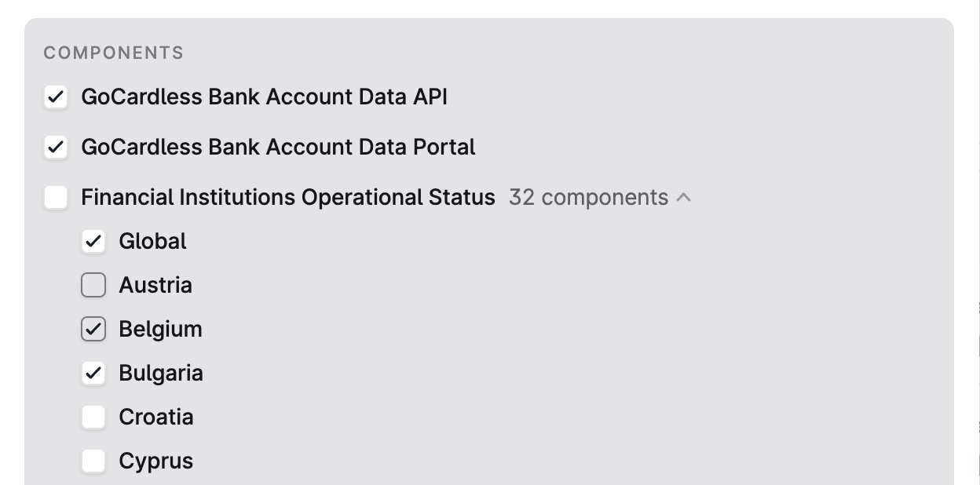Screen dimensions: 980x485
Task: Tick the Croatia checkbox
Action: 93,418
